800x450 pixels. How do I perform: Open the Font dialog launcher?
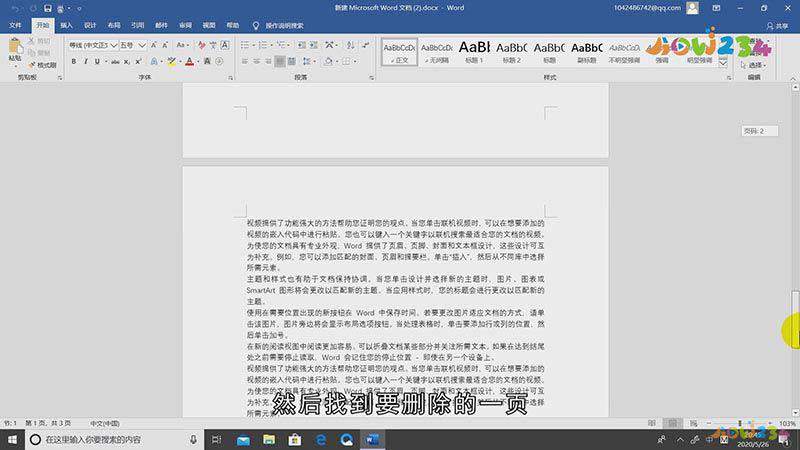[x=231, y=78]
